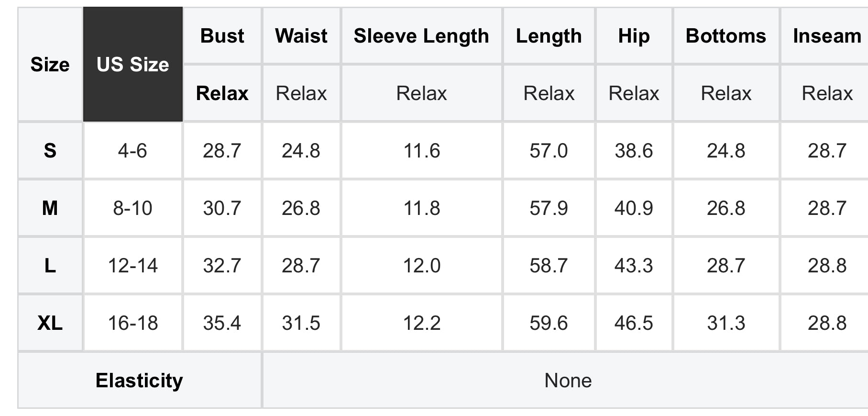Screen dimensions: 868x416
Task: Select the XL size row label
Action: click(50, 323)
